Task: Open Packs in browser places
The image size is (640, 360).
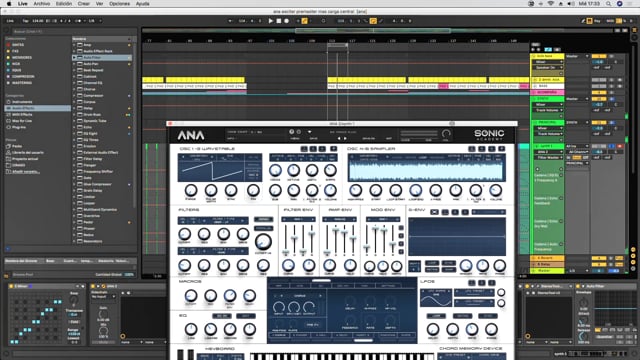Action: (17, 146)
